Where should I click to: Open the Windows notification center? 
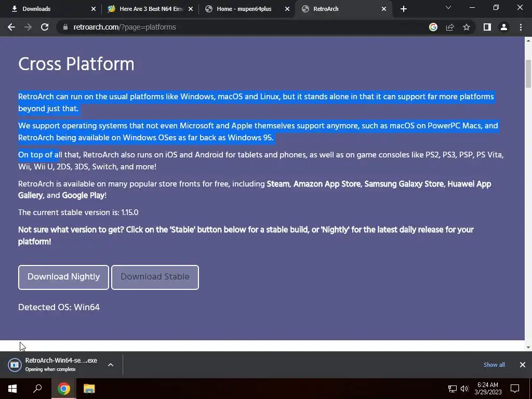[515, 389]
